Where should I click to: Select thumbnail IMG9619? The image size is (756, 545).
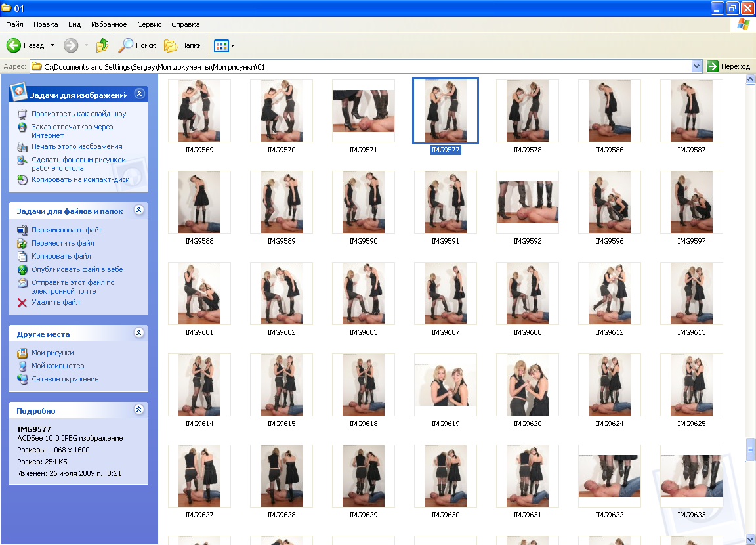446,385
